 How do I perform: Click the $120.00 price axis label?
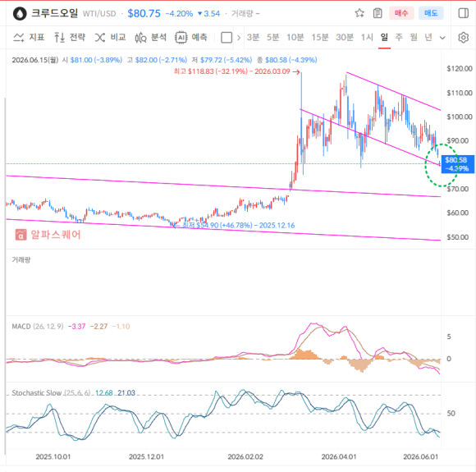point(460,69)
